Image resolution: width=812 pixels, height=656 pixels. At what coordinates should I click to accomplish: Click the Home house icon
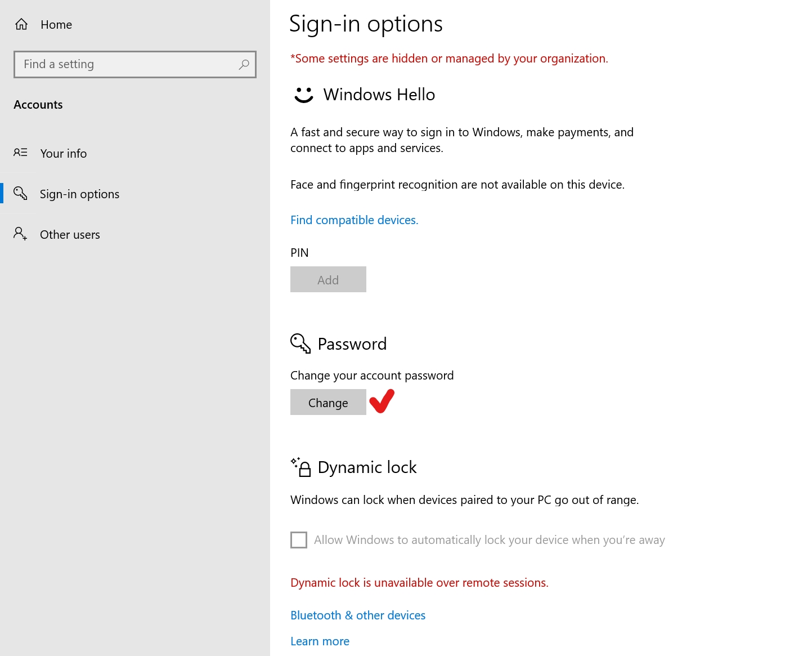[x=21, y=24]
